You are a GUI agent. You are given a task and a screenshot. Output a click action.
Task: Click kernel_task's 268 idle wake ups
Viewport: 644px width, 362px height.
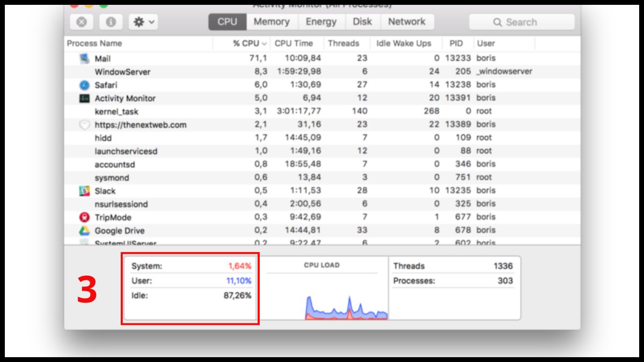click(x=431, y=111)
